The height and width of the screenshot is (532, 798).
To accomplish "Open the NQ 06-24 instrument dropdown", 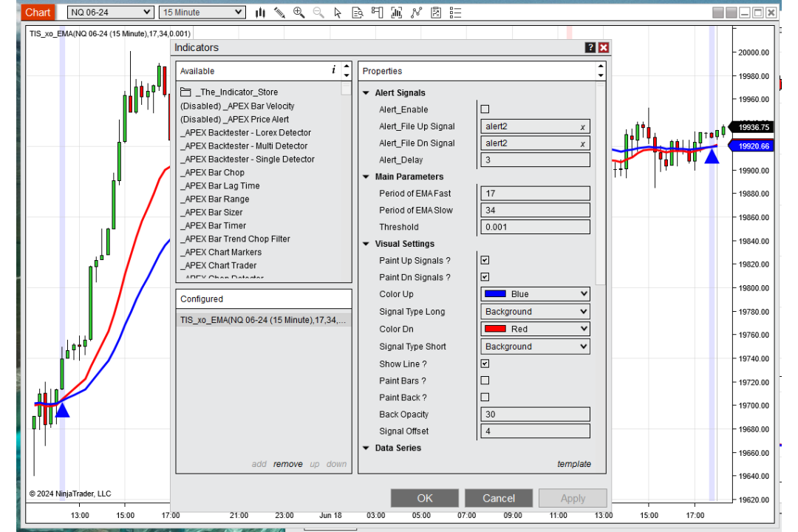I will pos(110,13).
